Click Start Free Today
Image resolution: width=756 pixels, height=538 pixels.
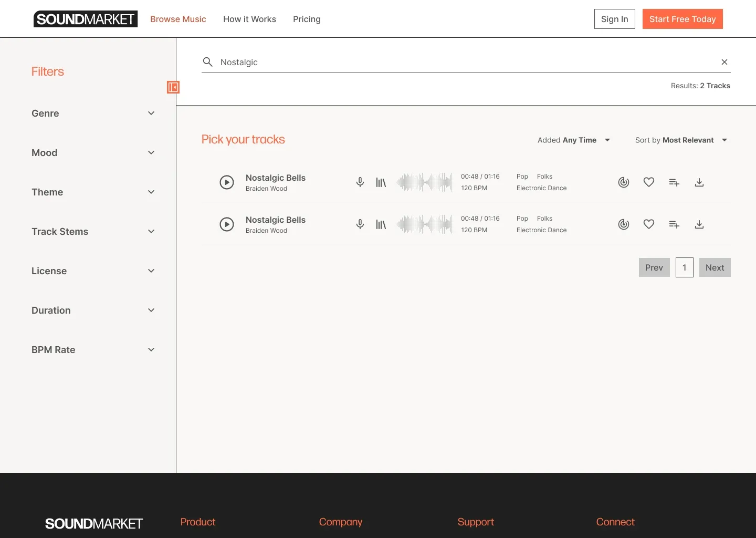click(x=682, y=19)
